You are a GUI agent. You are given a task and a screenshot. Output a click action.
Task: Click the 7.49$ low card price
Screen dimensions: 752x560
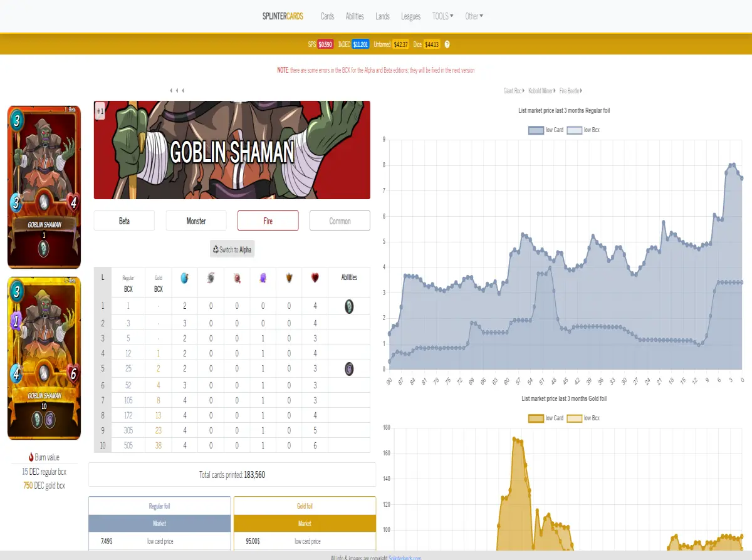coord(107,541)
